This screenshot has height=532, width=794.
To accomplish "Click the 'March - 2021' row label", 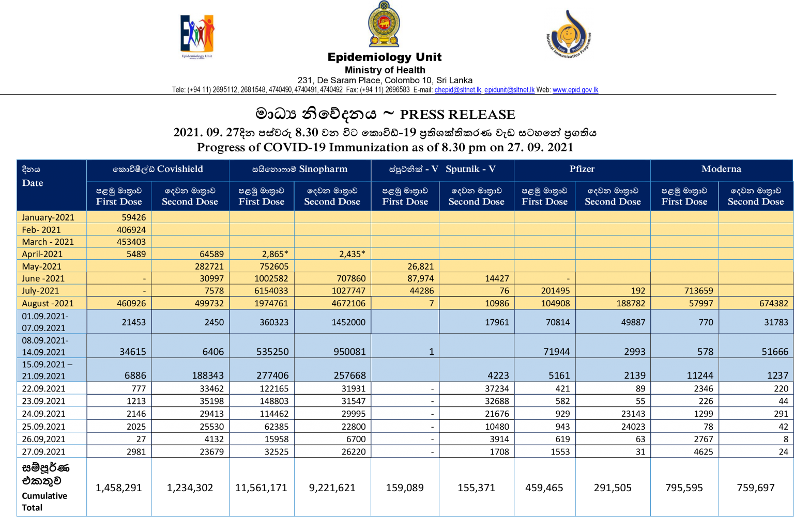I will click(48, 242).
